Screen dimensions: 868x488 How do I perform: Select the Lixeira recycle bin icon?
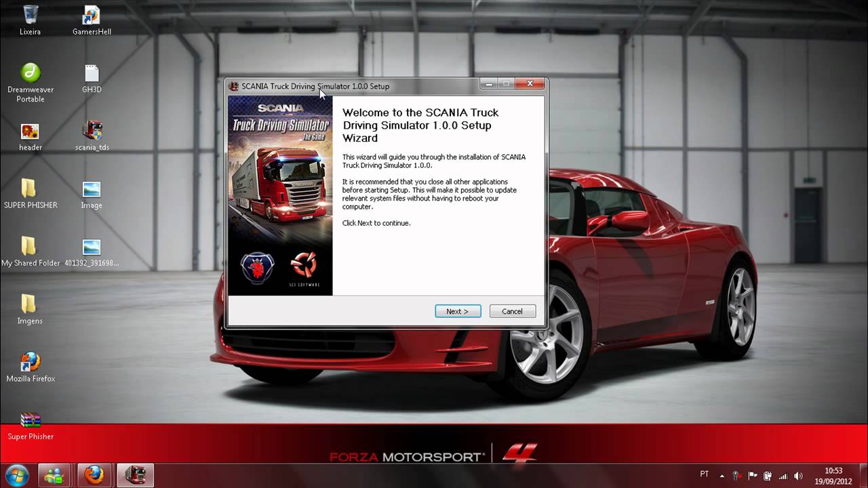coord(31,21)
